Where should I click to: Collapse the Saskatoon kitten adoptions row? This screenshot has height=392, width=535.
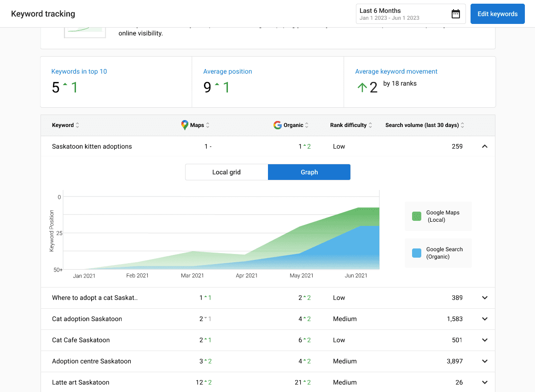point(484,146)
